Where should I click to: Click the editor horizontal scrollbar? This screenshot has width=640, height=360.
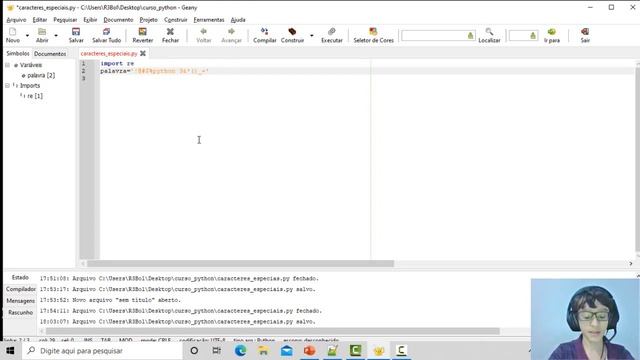pyautogui.click(x=240, y=264)
